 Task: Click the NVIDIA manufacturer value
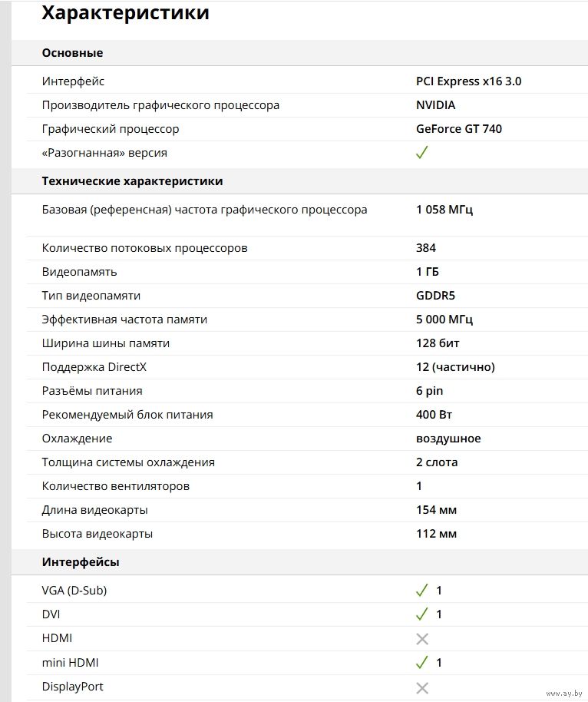point(435,105)
